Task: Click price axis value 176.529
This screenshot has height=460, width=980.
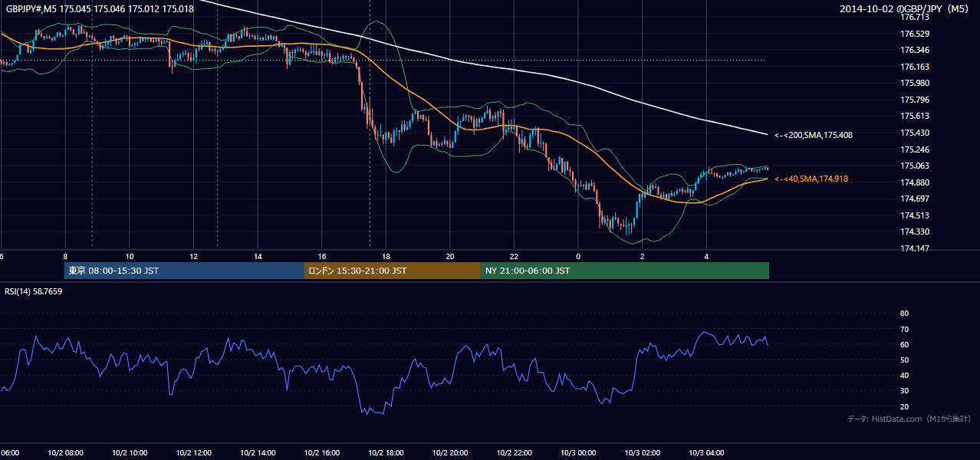Action: (915, 34)
